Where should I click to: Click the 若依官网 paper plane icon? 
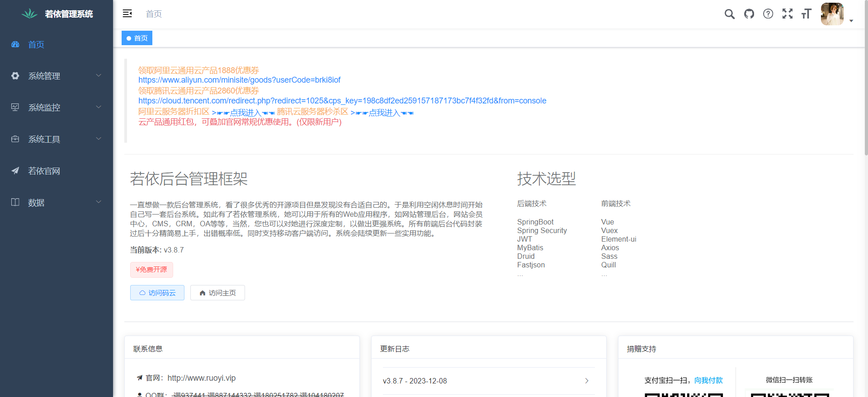(x=15, y=171)
